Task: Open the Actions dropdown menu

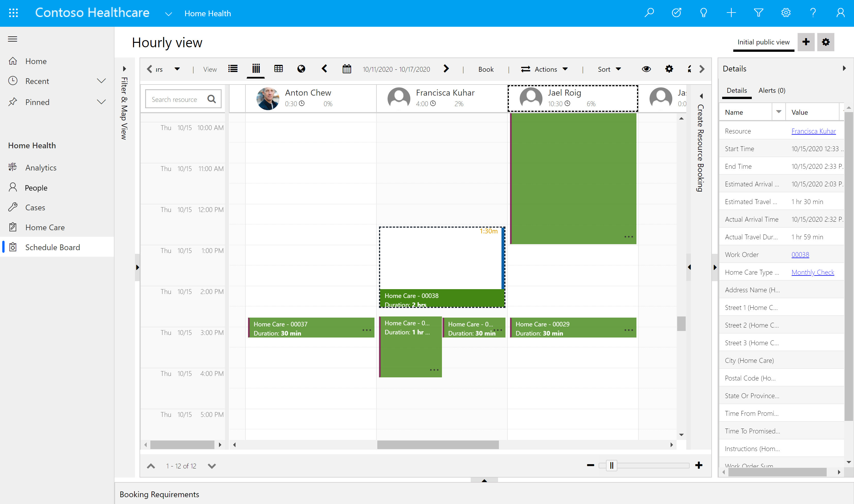Action: pos(544,69)
